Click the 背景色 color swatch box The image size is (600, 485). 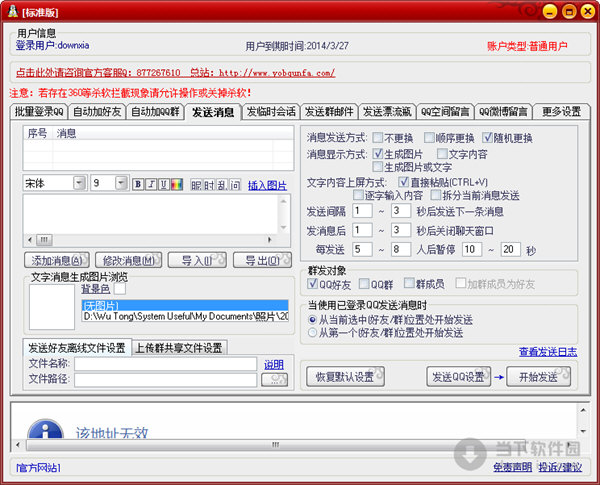[x=120, y=289]
